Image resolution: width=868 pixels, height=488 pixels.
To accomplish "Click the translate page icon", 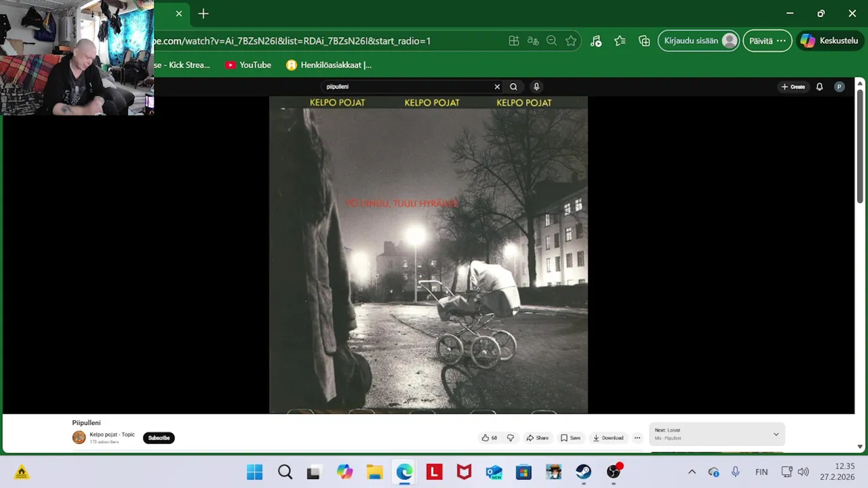I will pyautogui.click(x=533, y=41).
